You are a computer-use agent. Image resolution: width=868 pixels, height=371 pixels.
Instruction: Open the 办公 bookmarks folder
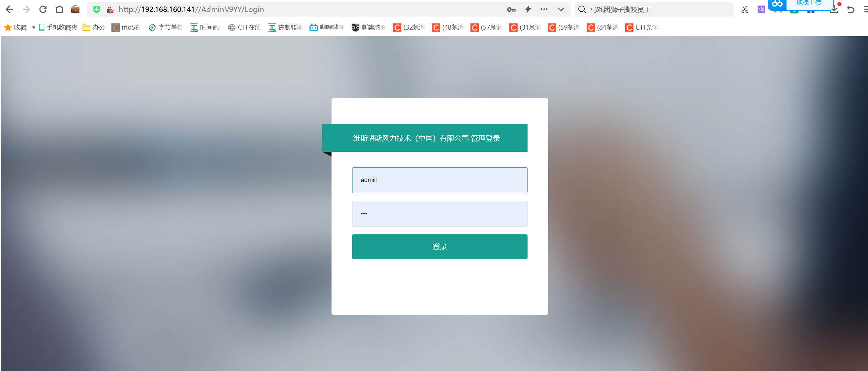pos(94,27)
